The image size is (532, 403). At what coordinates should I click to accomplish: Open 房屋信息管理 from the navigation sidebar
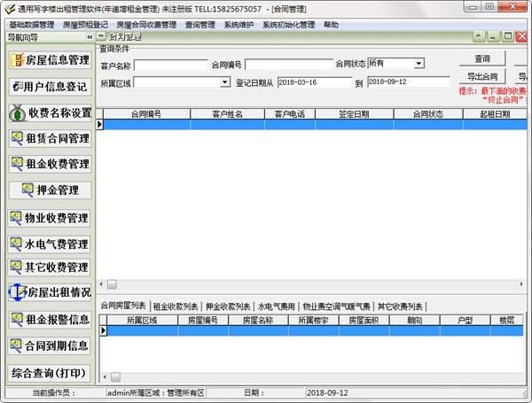click(x=50, y=60)
